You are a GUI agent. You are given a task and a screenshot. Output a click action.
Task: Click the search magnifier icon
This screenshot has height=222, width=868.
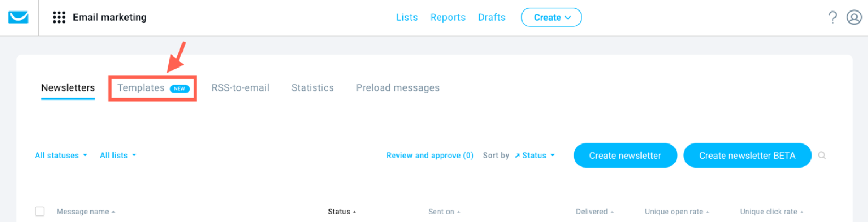coord(821,156)
